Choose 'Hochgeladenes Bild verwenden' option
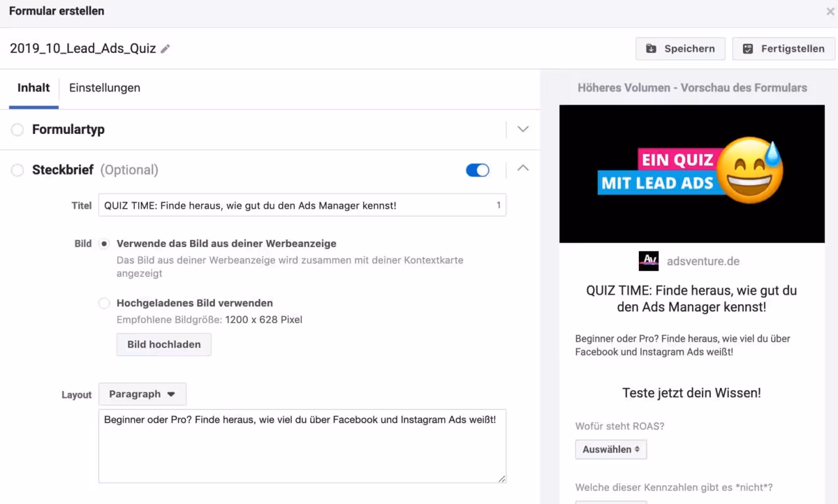Screen dimensions: 838x504 (105, 303)
